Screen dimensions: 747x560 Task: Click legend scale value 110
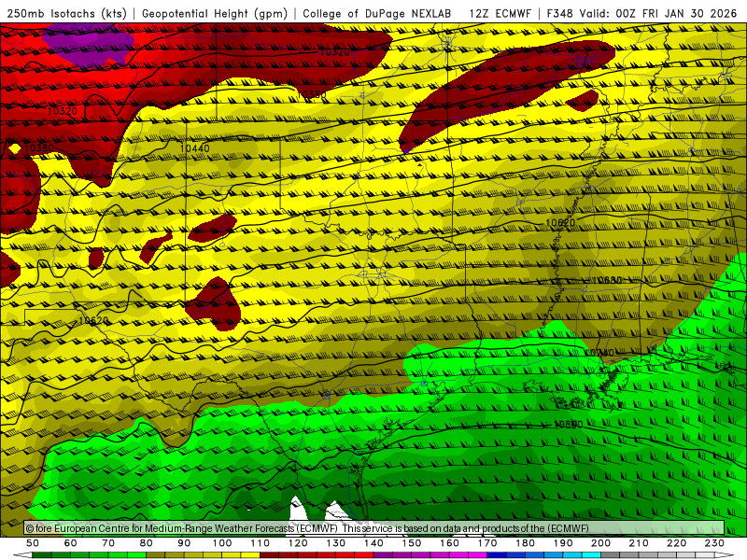[261, 543]
